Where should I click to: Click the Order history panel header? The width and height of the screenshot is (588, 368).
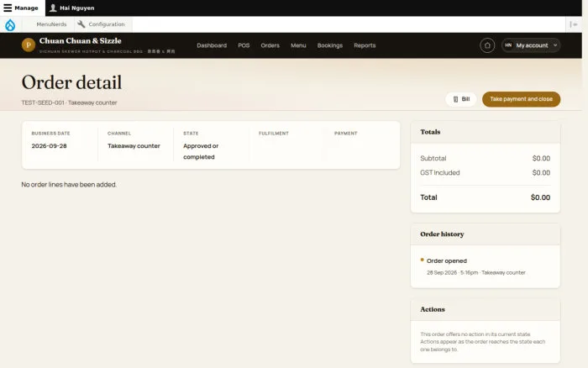pos(486,234)
